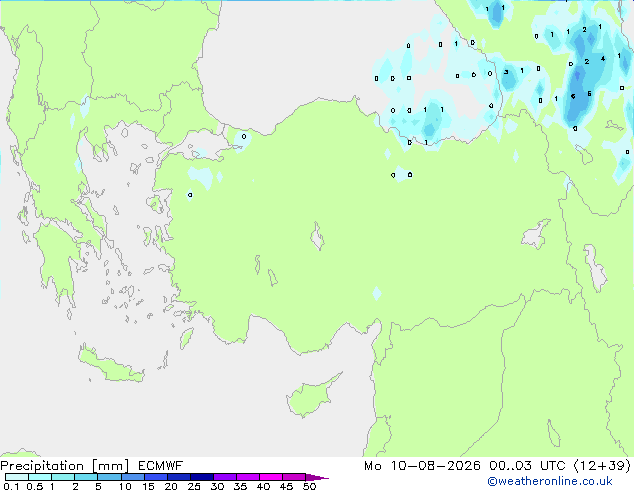Image resolution: width=634 pixels, height=490 pixels.
Task: Click the "[mm]" unit label
Action: pos(111,466)
